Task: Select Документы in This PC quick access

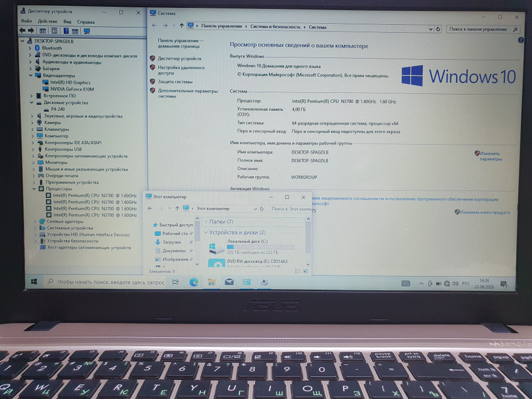Action: (x=174, y=251)
